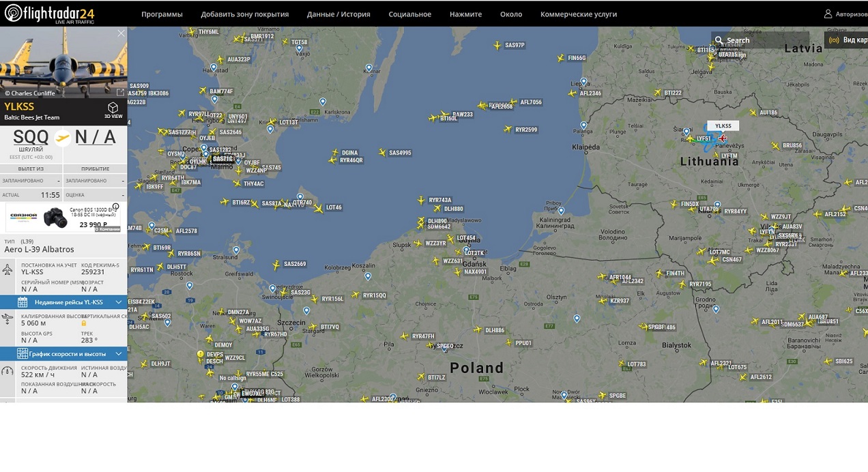868x472 pixels.
Task: Click the AFL2011 plane marker
Action: click(755, 321)
